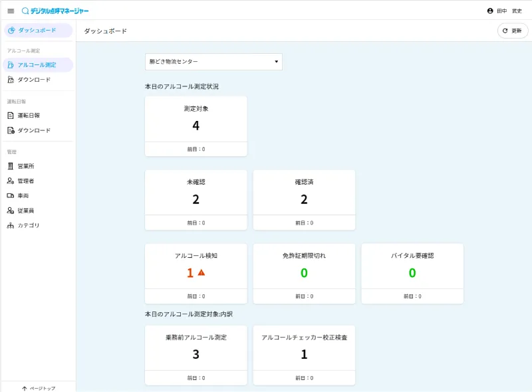532x392 pixels.
Task: Click the 車両 vehicle icon
Action: point(11,195)
